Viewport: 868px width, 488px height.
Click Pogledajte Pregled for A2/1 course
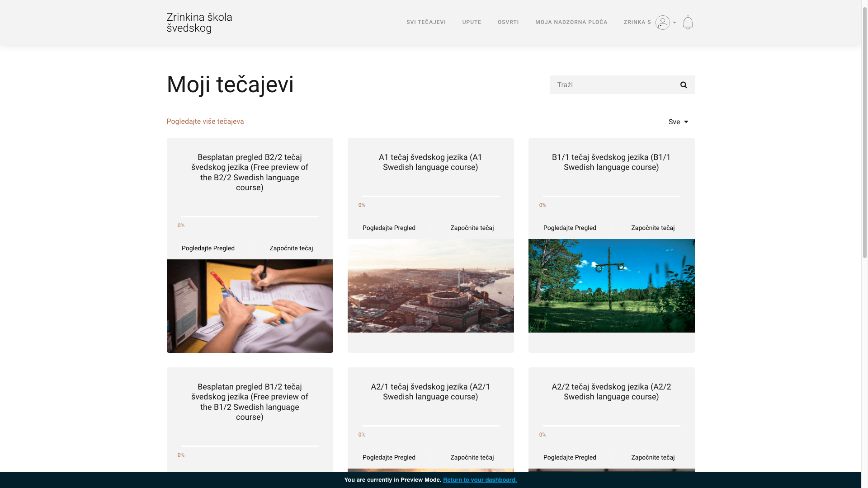click(x=389, y=458)
